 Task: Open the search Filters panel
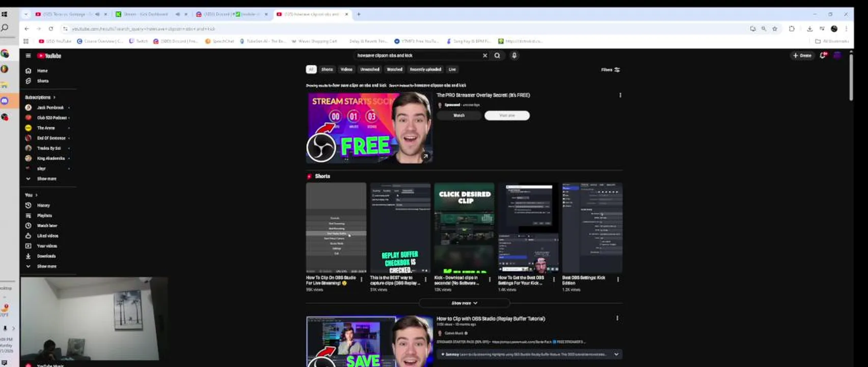tap(610, 70)
